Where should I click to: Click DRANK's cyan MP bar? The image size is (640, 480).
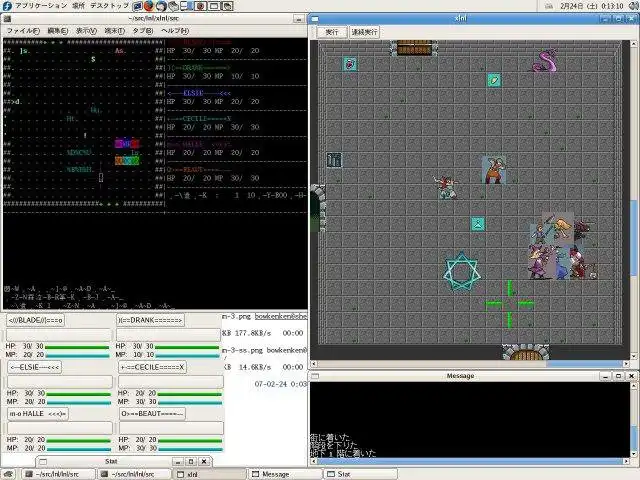tap(187, 356)
